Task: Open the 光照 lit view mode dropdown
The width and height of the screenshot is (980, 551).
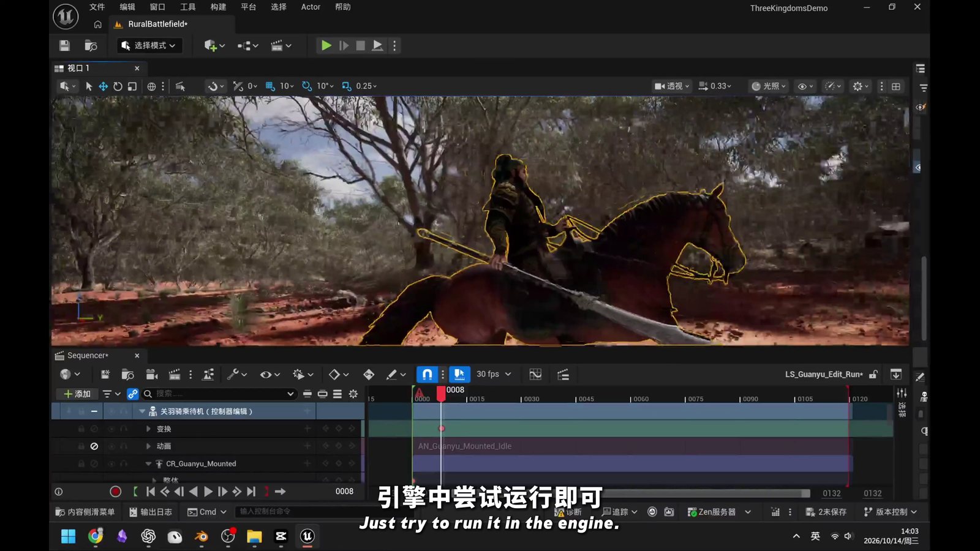Action: pos(769,86)
